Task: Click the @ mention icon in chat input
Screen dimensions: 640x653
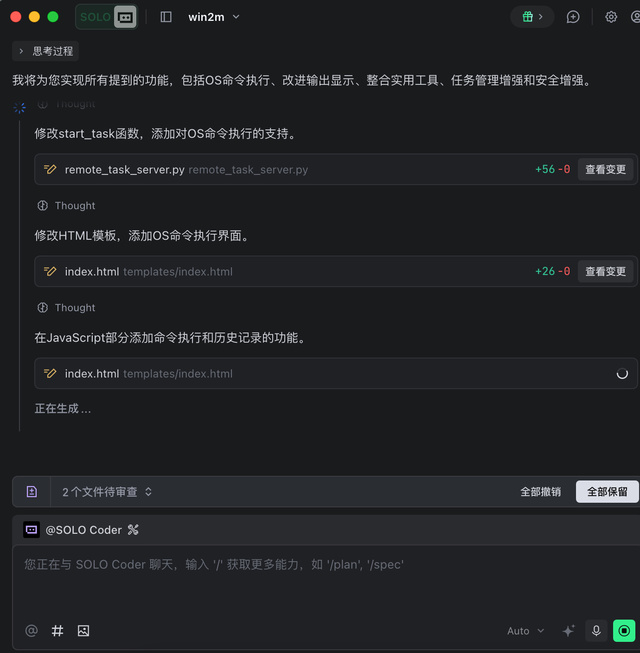Action: (31, 631)
